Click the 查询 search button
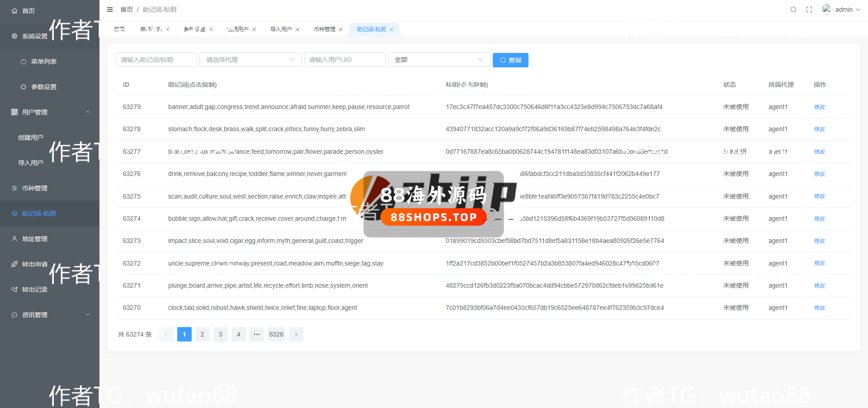The width and height of the screenshot is (868, 408). [x=510, y=60]
